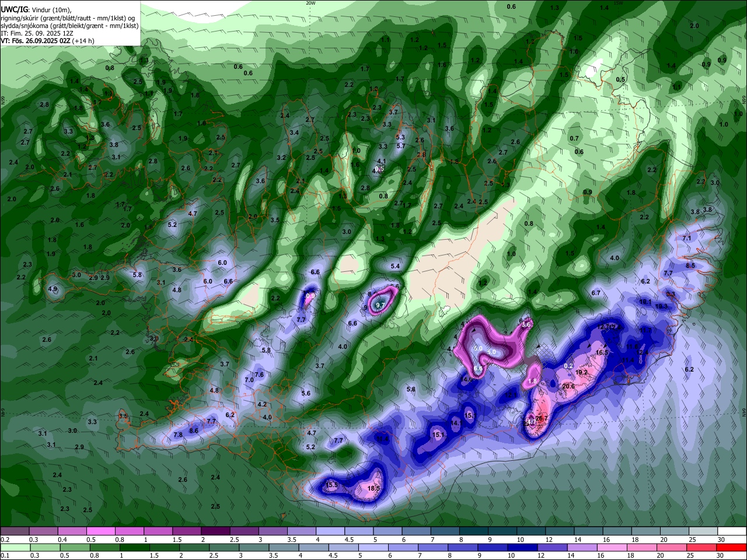This screenshot has width=747, height=560.
Task: Select the palest green 0.1 swatch on rain scale
Action: click(x=15, y=547)
